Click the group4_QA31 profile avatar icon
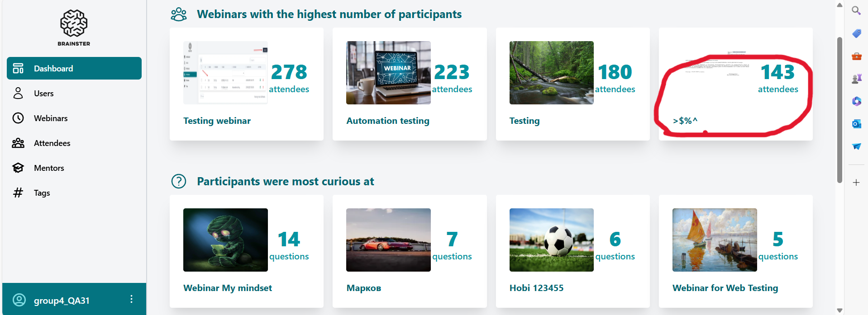This screenshot has height=315, width=868. click(19, 300)
